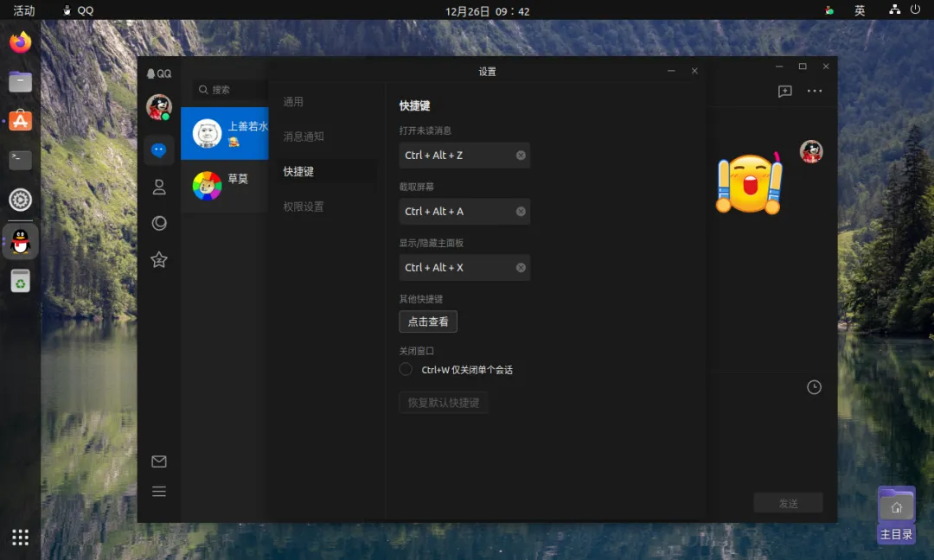Click the 点击查看 button
The width and height of the screenshot is (934, 560).
click(428, 322)
